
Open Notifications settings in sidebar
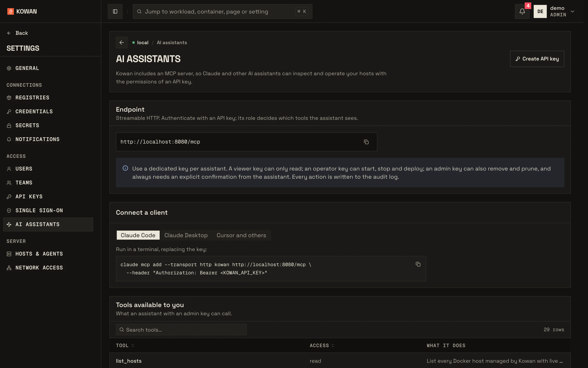48,139
